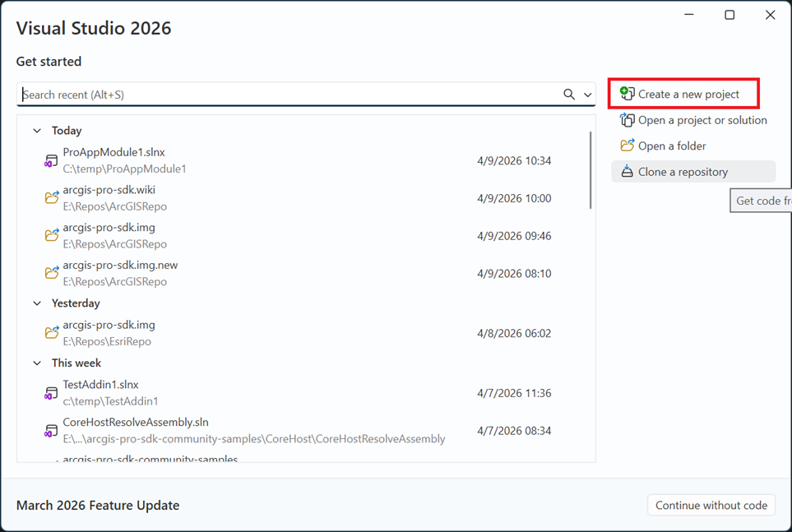Click the 4/9/2026 09:46 timestamp

point(514,236)
